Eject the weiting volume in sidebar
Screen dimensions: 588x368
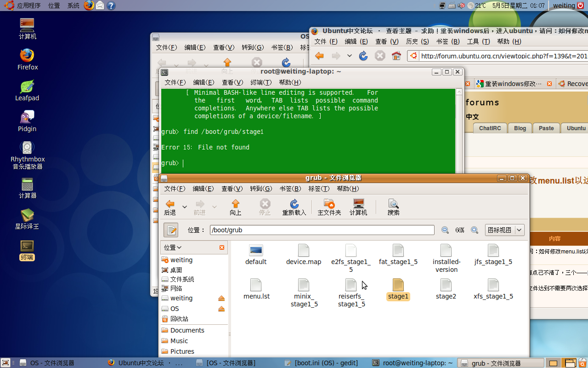pyautogui.click(x=221, y=298)
